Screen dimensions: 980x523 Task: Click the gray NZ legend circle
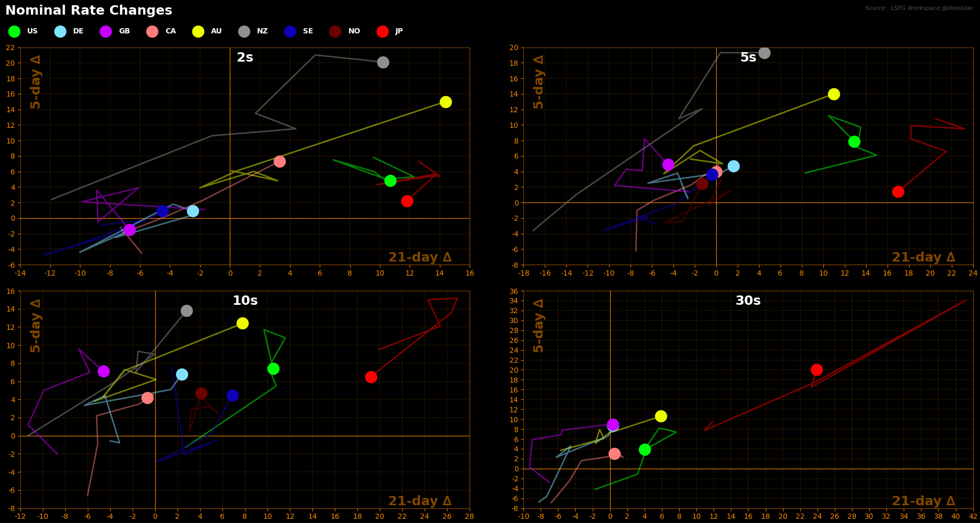pyautogui.click(x=244, y=31)
